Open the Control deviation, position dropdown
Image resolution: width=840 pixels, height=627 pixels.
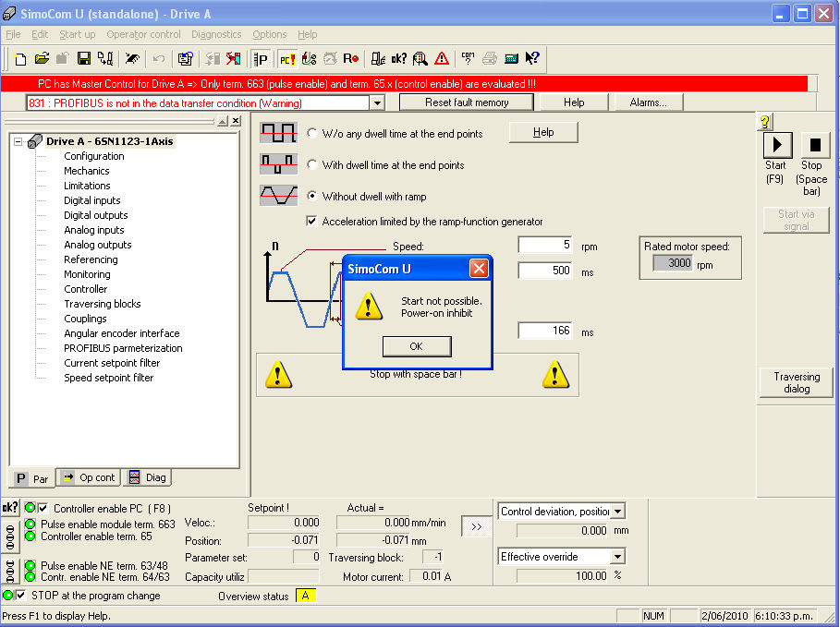617,512
